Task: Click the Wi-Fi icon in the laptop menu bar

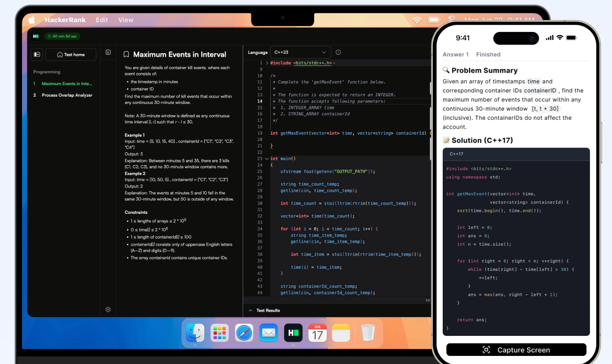Action: click(417, 20)
